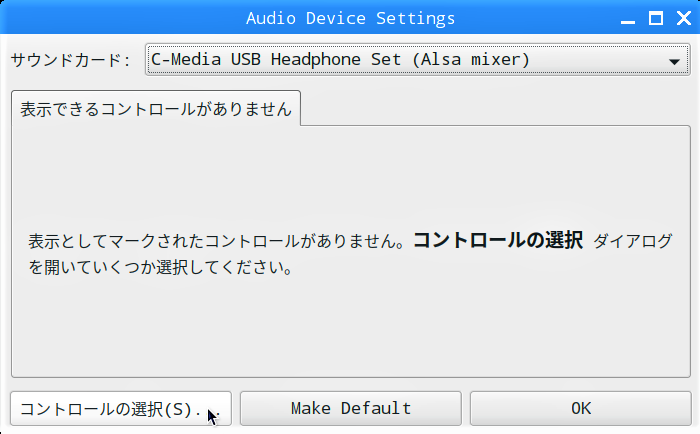The width and height of the screenshot is (700, 434).
Task: Click the を開いていくつか選択してください text line
Action: click(160, 268)
